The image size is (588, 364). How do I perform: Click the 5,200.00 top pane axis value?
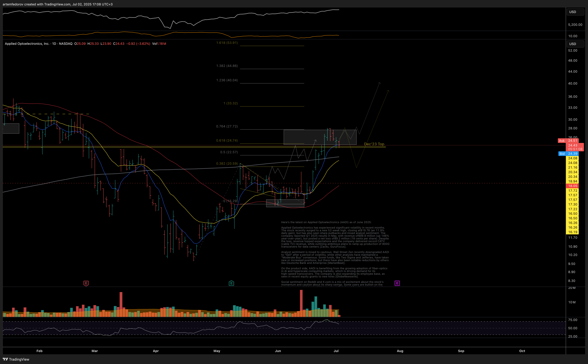(x=575, y=25)
